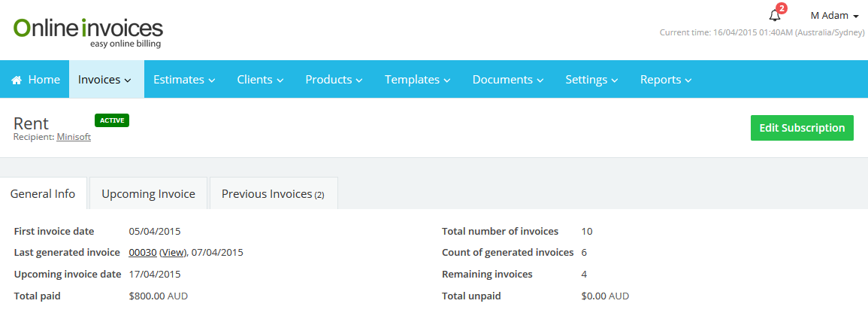Switch to the Upcoming Invoice tab
The width and height of the screenshot is (868, 334).
click(x=148, y=194)
